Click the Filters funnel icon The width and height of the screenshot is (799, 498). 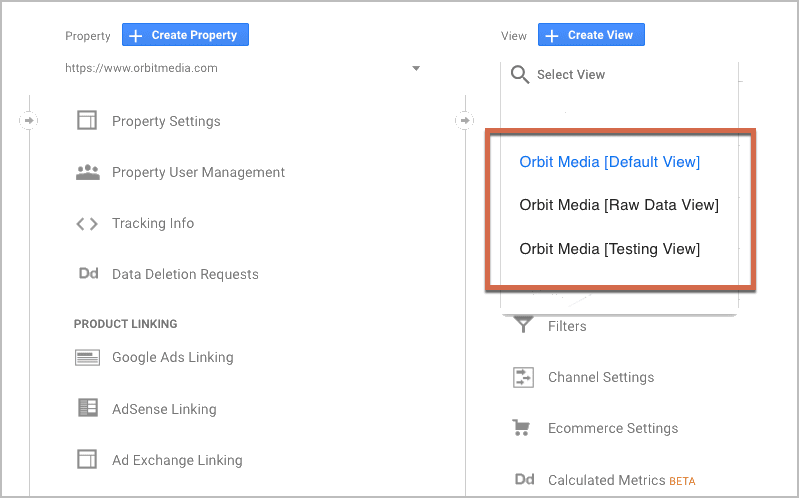click(x=523, y=324)
